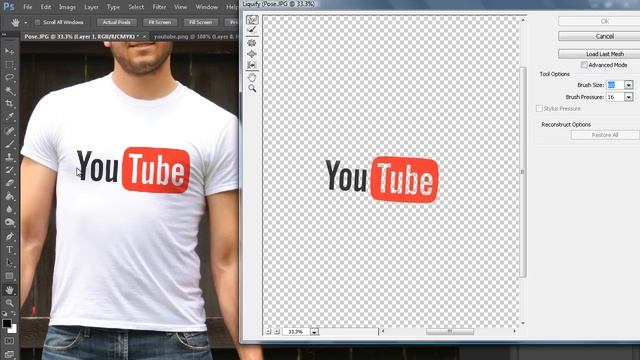Select Bloat tool in Liquify
This screenshot has width=640, height=360.
click(x=252, y=54)
